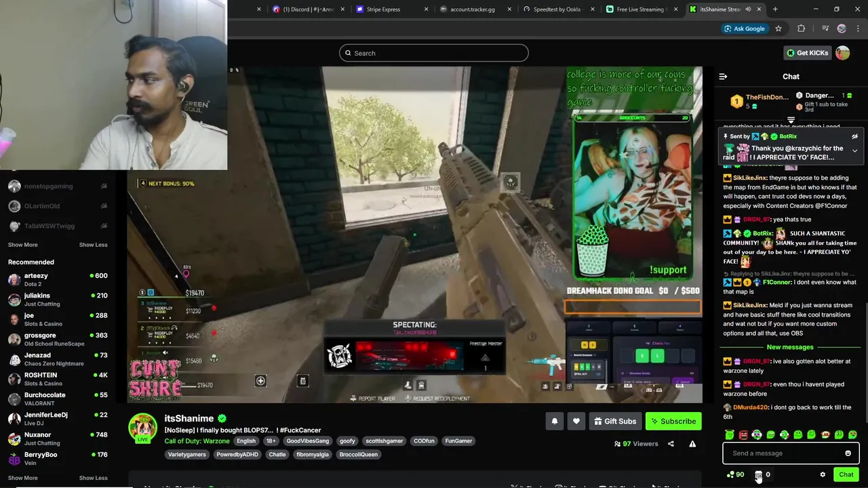Image resolution: width=868 pixels, height=488 pixels.
Task: Expand Recommended list with Show More
Action: 22,478
